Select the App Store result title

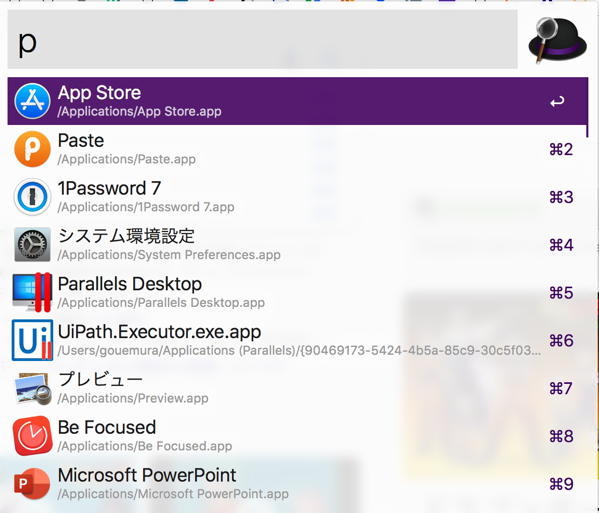click(x=99, y=93)
